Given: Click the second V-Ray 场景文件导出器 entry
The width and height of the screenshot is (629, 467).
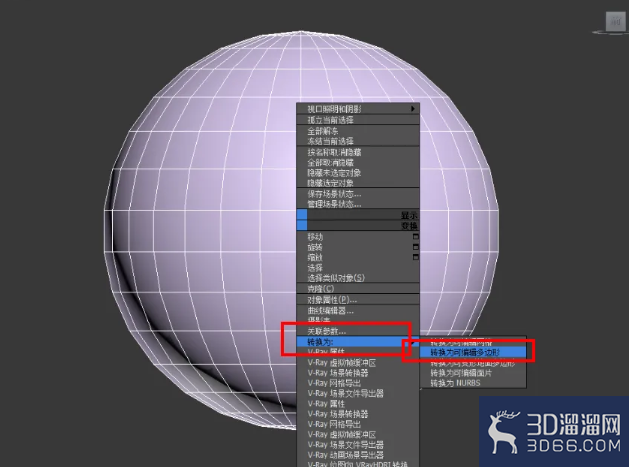Looking at the screenshot, I should click(358, 445).
